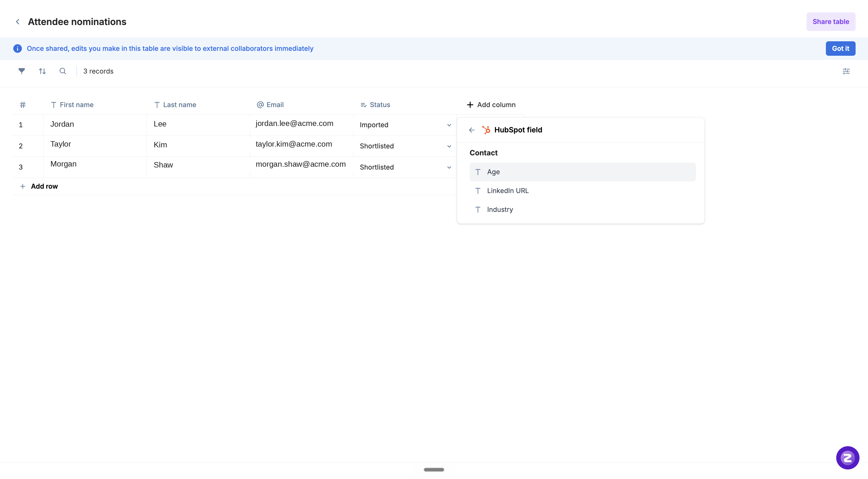The height and width of the screenshot is (479, 868).
Task: Click the info icon in the banner
Action: (x=18, y=49)
